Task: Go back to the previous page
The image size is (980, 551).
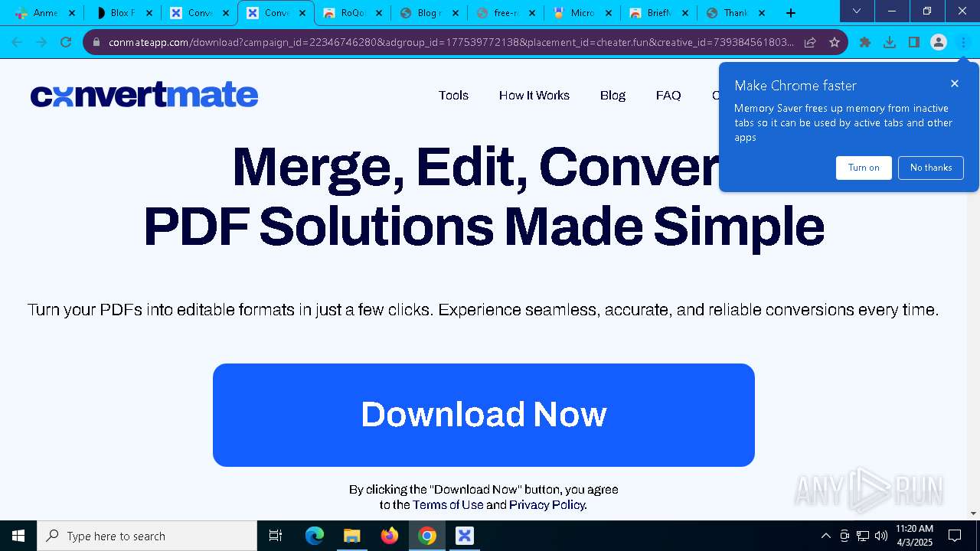Action: [x=17, y=42]
